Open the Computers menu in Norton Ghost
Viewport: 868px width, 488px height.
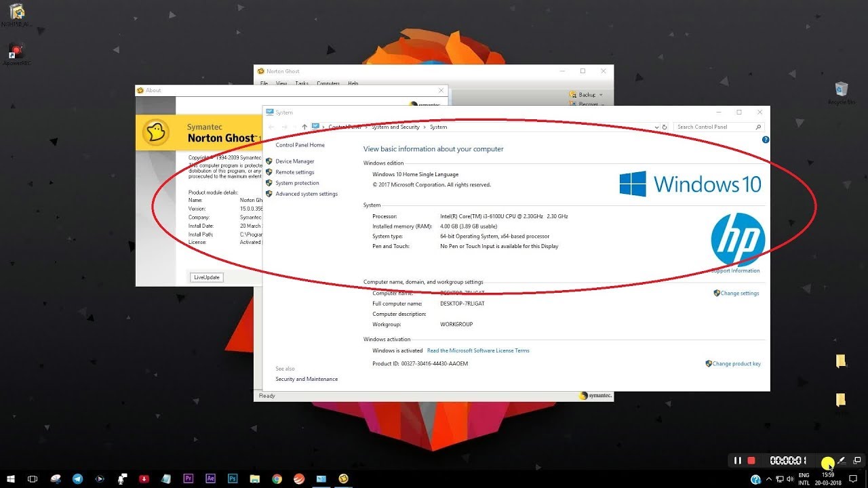(328, 83)
